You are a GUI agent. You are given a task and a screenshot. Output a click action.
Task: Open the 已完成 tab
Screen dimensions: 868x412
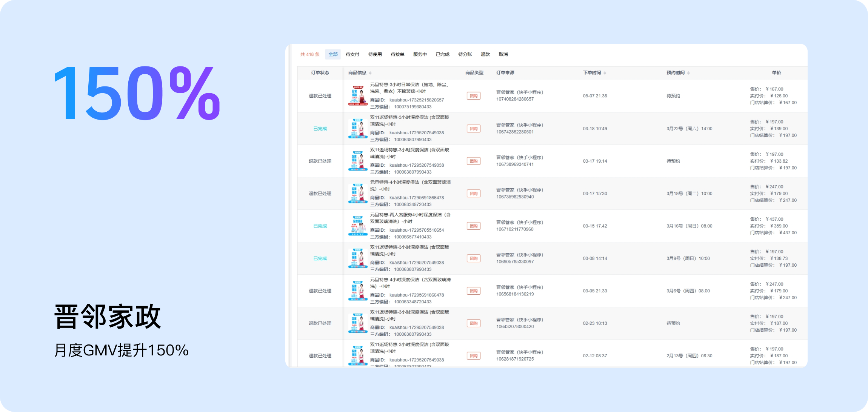[x=442, y=54]
